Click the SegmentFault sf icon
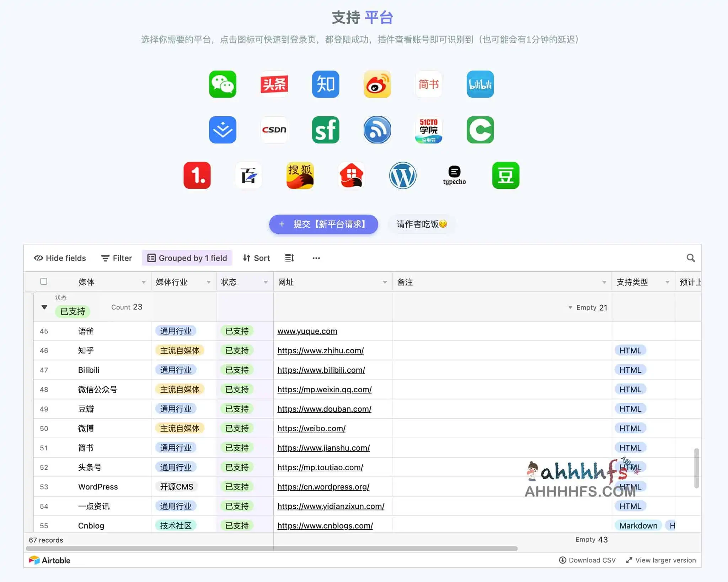Viewport: 728px width, 582px height. (326, 130)
